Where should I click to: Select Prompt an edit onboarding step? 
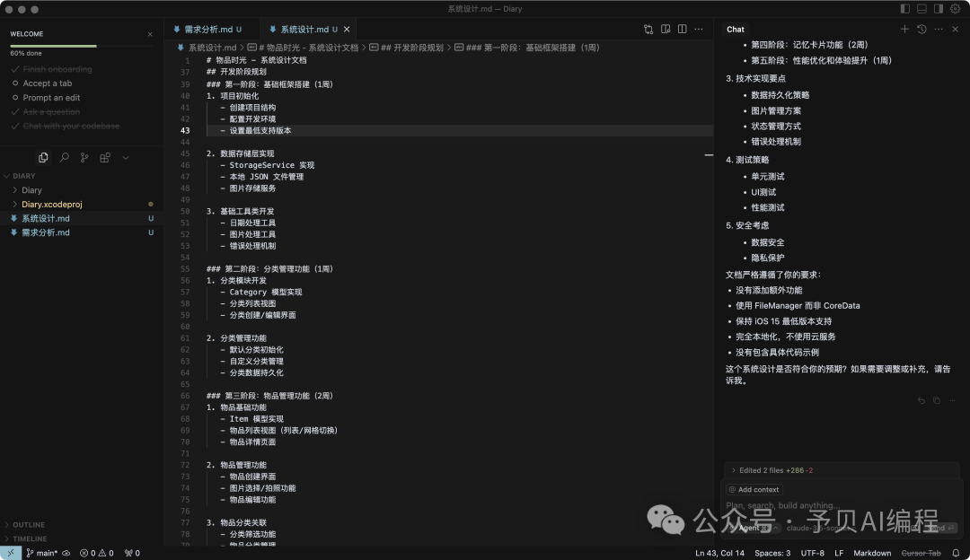point(50,98)
